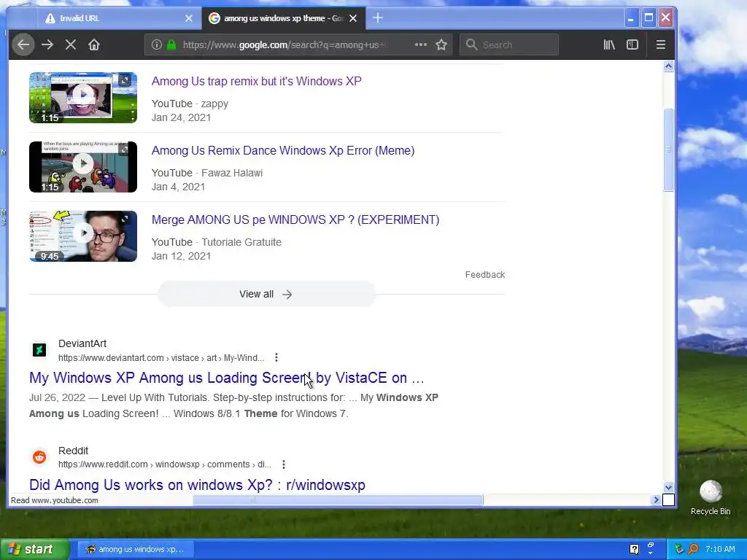Click the network connection tray icon

click(x=679, y=549)
